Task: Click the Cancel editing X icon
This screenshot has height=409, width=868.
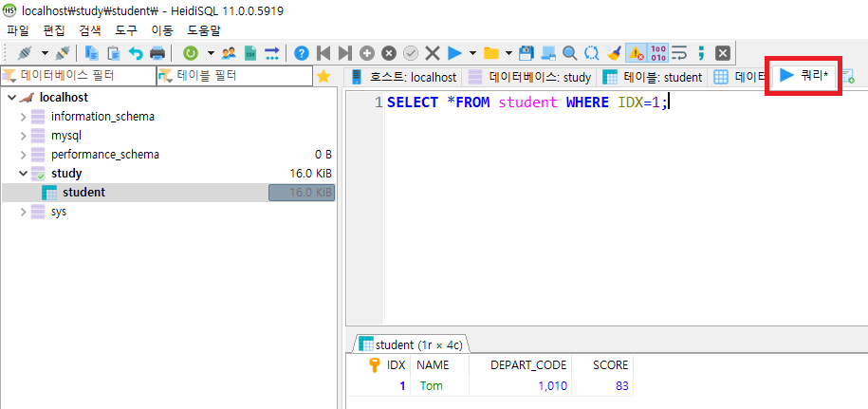Action: point(433,53)
